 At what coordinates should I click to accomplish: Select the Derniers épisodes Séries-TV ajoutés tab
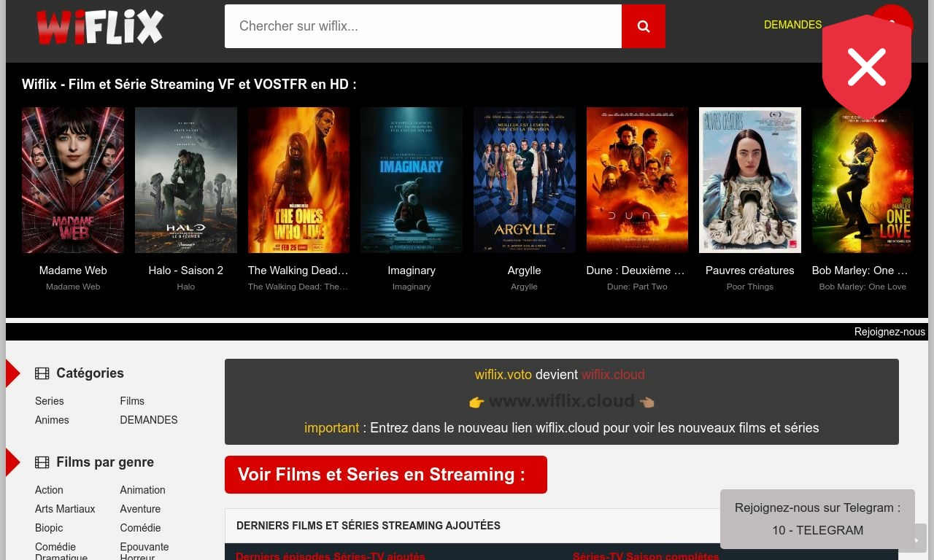[330, 555]
